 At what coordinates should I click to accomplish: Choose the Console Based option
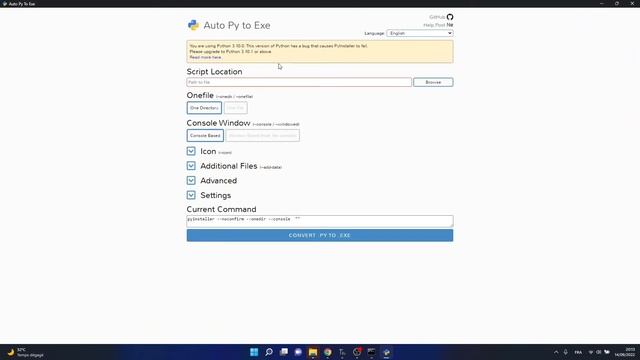[205, 136]
